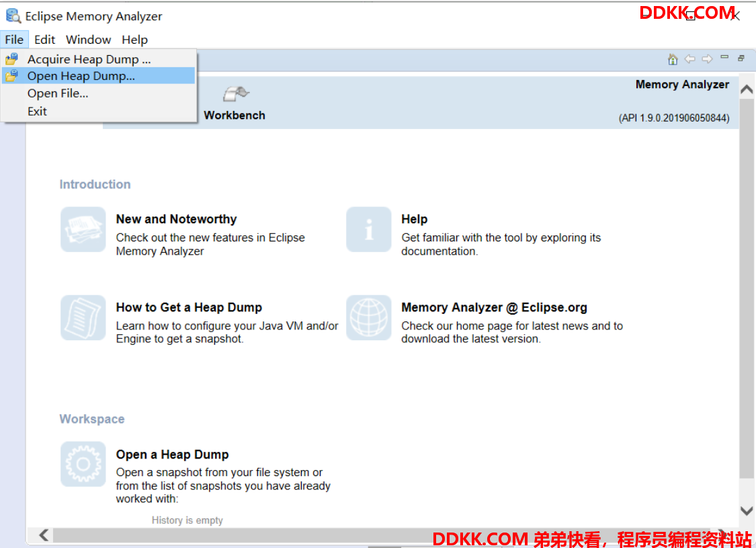Open Memory Analyzer @ Eclipse.org link
Viewport: 756px width, 548px height.
coord(494,307)
